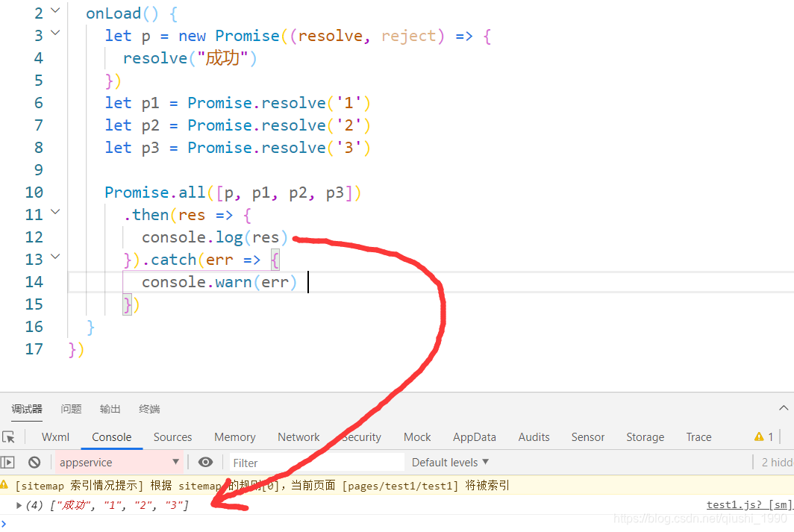The width and height of the screenshot is (794, 532).
Task: Fold the catch callback at line 13
Action: pyautogui.click(x=56, y=257)
